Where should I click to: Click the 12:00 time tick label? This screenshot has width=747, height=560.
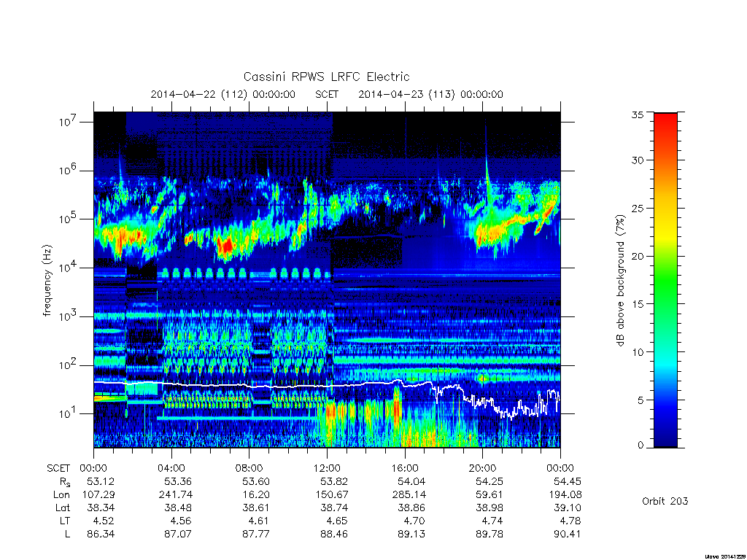pyautogui.click(x=327, y=468)
